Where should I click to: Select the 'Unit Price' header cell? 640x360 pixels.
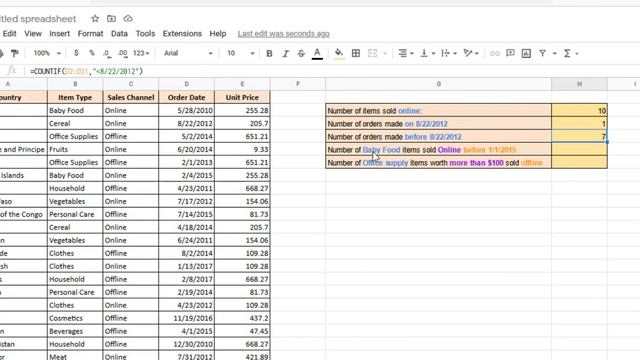pyautogui.click(x=242, y=98)
